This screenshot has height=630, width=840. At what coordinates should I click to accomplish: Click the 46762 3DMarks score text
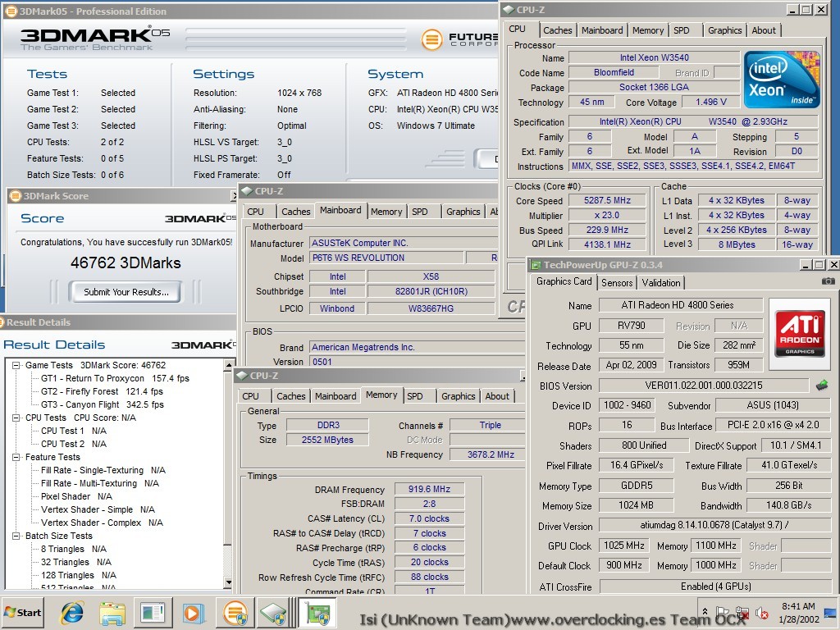coord(126,263)
